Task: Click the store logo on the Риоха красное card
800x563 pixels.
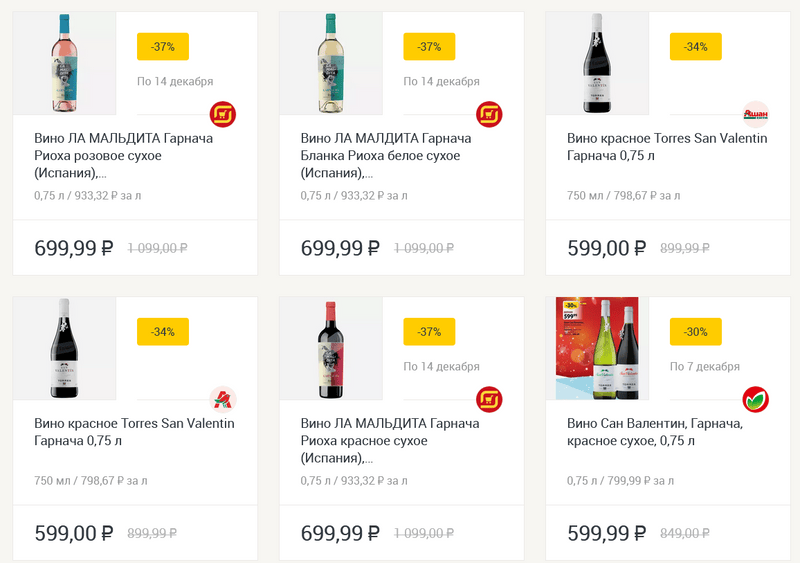Action: click(489, 400)
